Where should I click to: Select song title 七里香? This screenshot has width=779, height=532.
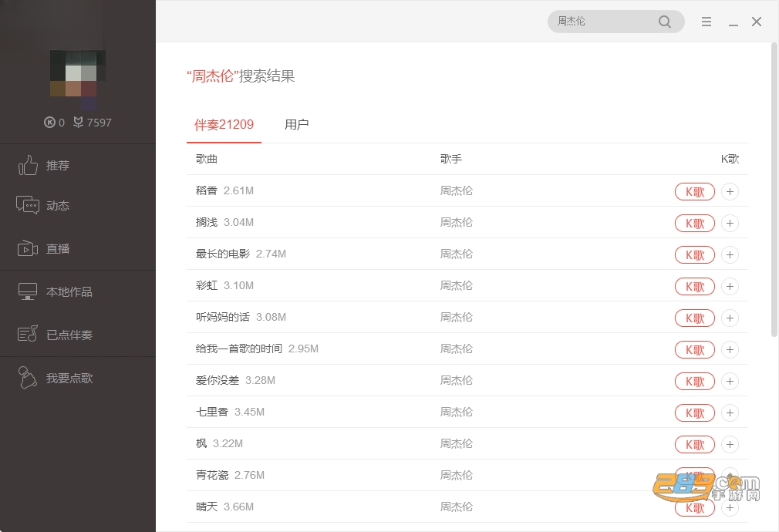212,412
